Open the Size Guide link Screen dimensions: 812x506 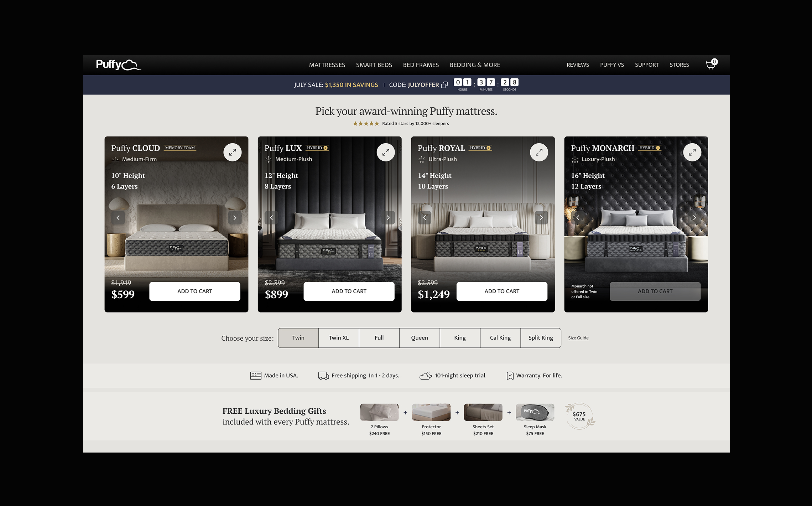coord(578,338)
